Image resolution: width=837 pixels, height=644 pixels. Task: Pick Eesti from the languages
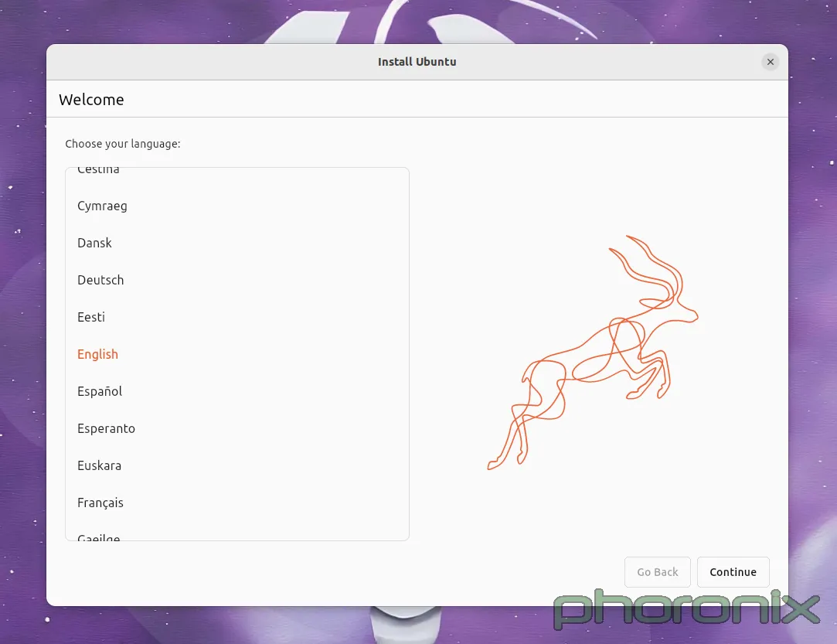(x=237, y=317)
